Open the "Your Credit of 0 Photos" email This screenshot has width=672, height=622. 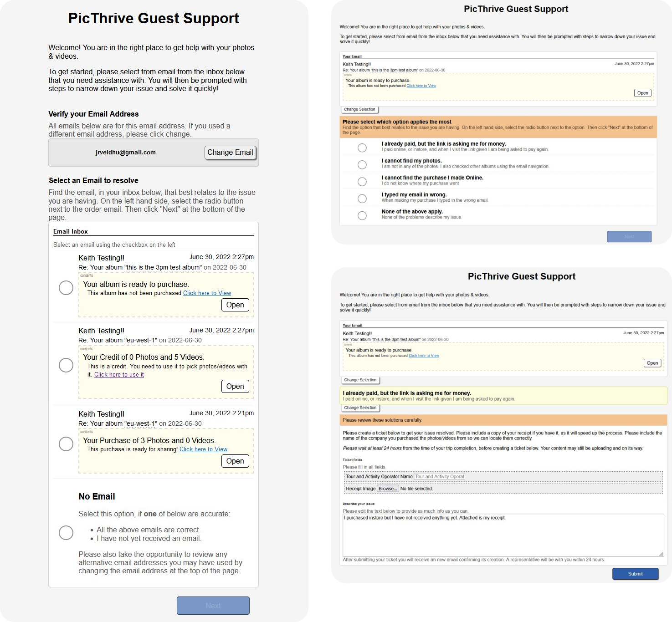[235, 387]
